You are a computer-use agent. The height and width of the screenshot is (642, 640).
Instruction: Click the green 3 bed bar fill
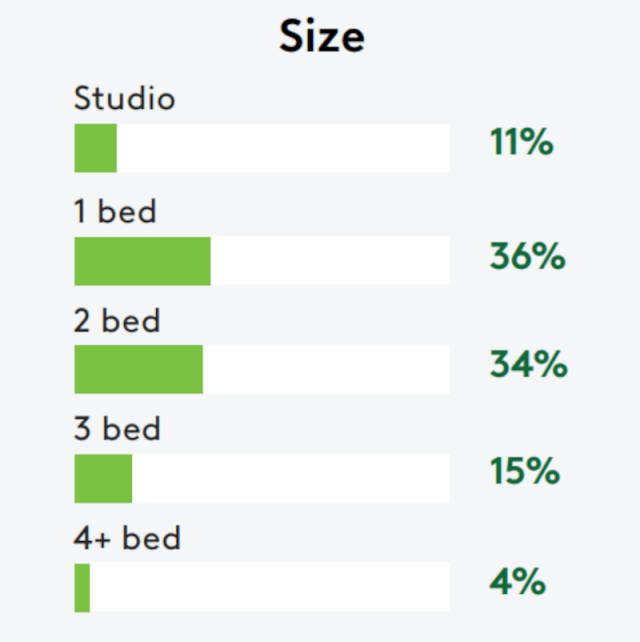pos(103,478)
